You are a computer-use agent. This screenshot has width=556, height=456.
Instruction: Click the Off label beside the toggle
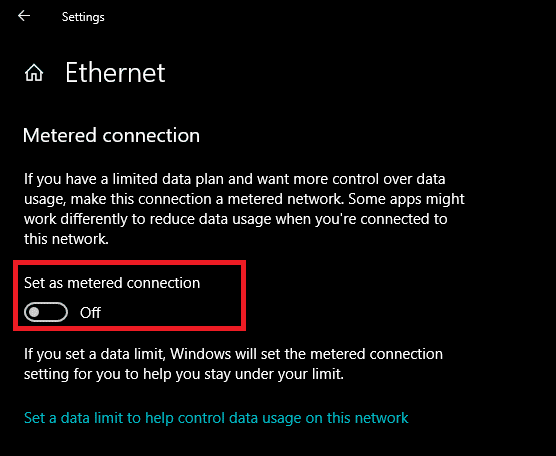90,312
